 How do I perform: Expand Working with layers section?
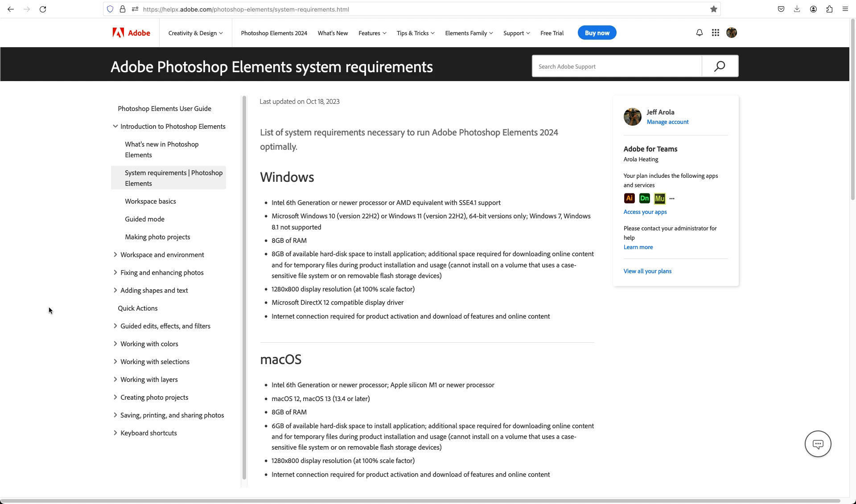coord(115,379)
